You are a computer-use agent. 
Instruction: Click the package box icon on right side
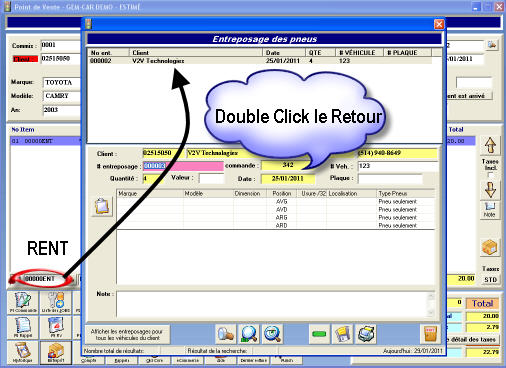490,247
